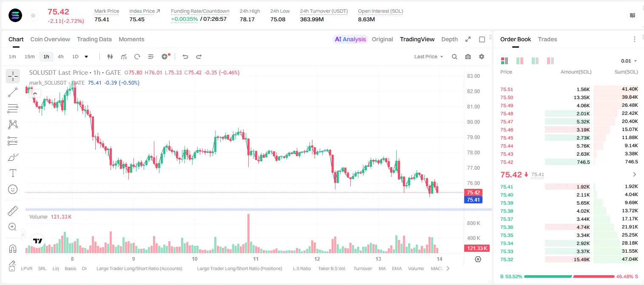Take a chart snapshot with camera icon
This screenshot has height=285, width=644.
[468, 57]
